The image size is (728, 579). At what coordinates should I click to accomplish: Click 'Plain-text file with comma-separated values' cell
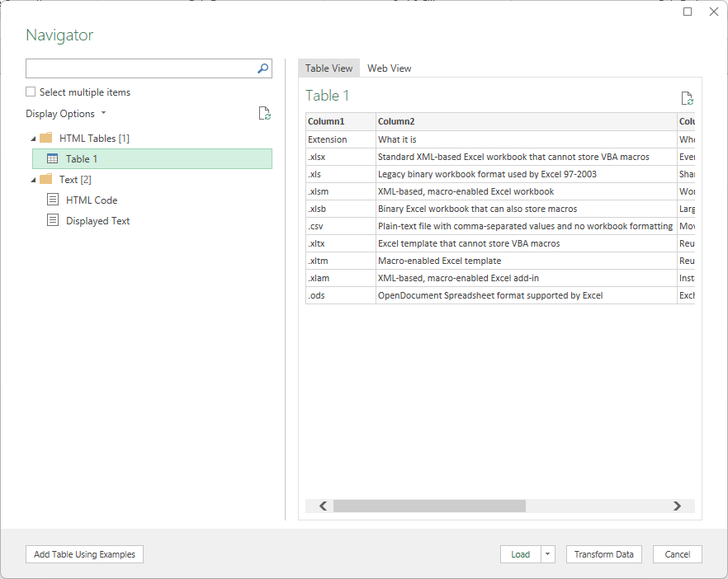tap(527, 226)
